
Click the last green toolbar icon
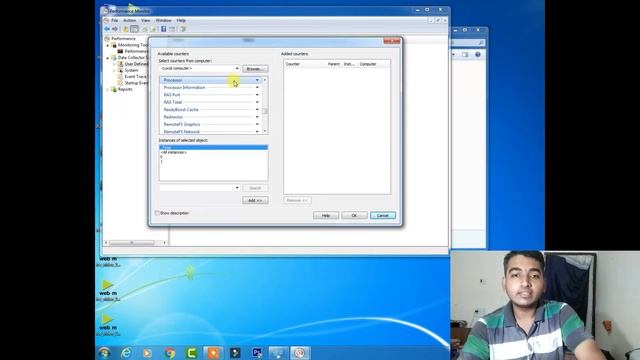(182, 29)
